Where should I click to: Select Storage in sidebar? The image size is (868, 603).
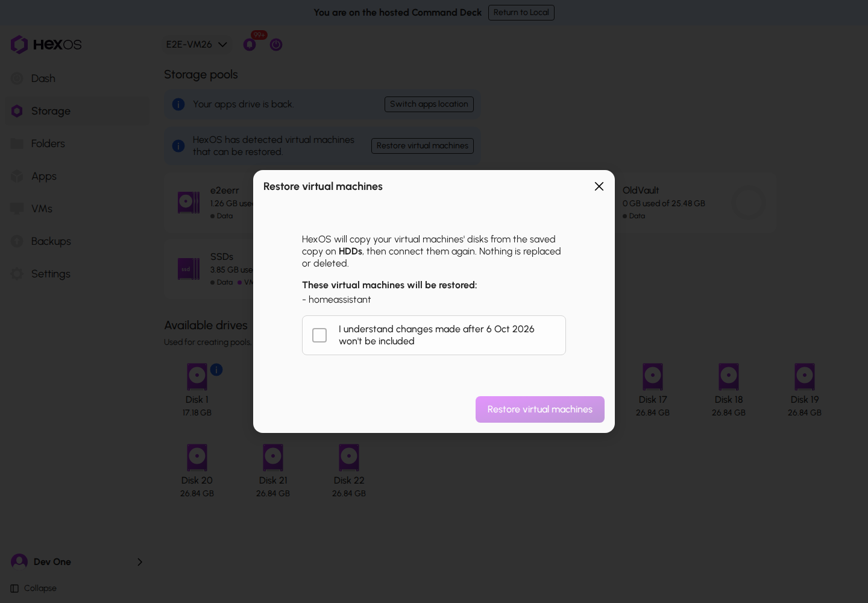point(77,111)
